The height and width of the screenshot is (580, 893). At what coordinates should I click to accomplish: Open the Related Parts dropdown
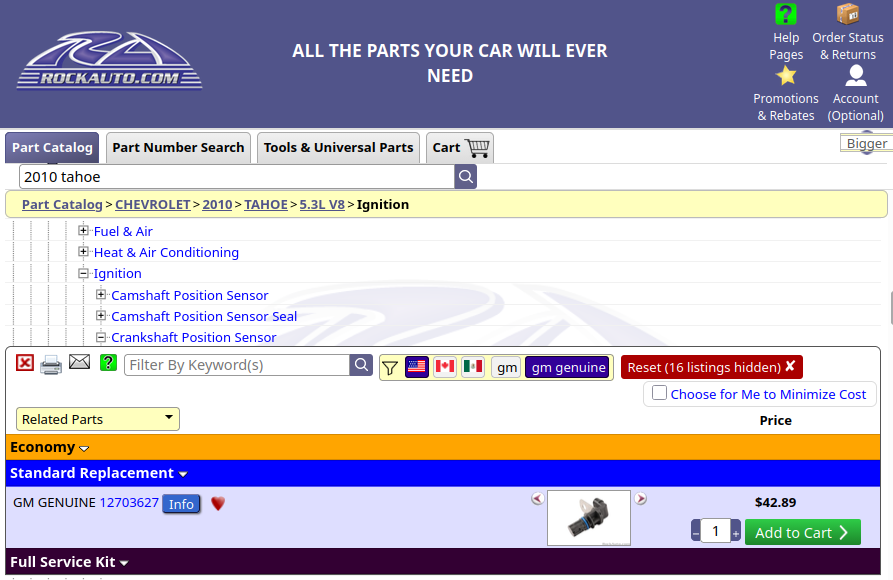point(97,419)
